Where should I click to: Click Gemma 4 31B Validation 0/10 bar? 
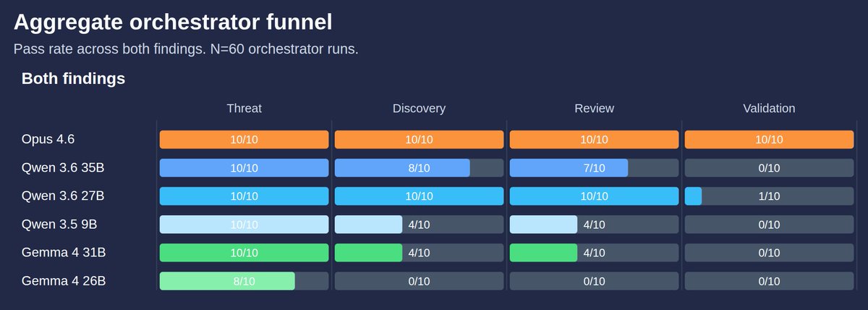(x=769, y=253)
